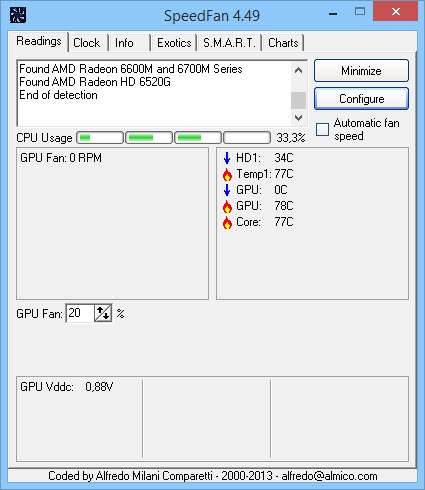Open the Configure dialog
Screen dimensions: 425x490
tap(361, 99)
